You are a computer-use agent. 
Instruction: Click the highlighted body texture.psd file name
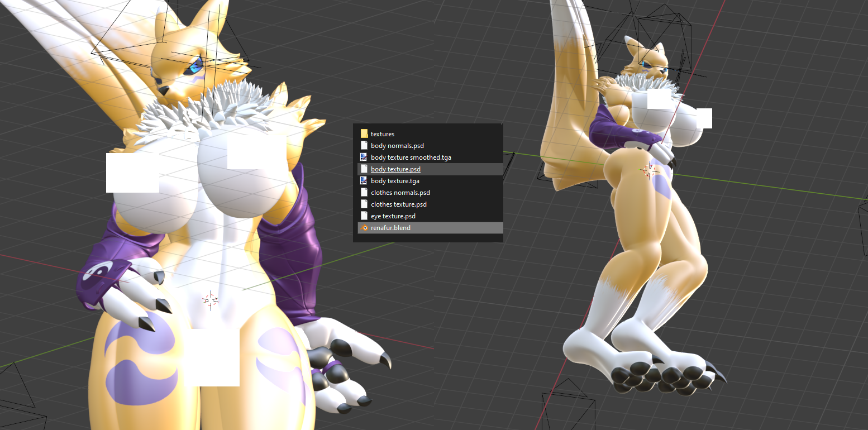pyautogui.click(x=395, y=169)
